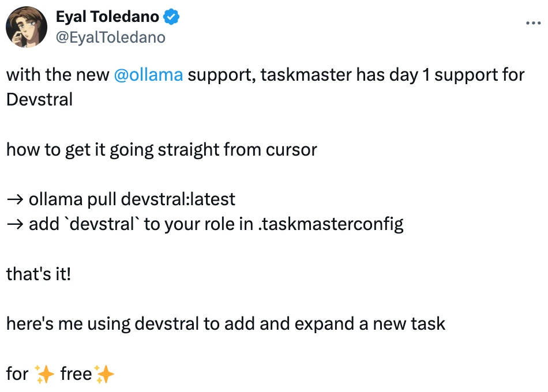The image size is (548, 392).
Task: Click the that's it! line
Action: click(39, 274)
